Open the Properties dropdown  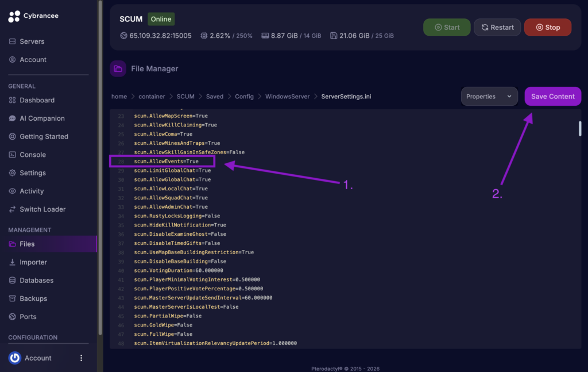pos(489,96)
